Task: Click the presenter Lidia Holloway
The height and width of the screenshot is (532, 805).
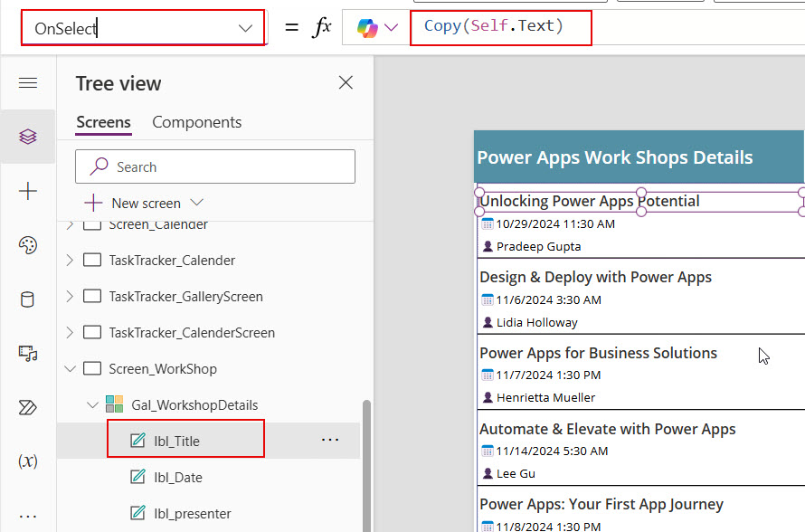Action: pyautogui.click(x=537, y=322)
